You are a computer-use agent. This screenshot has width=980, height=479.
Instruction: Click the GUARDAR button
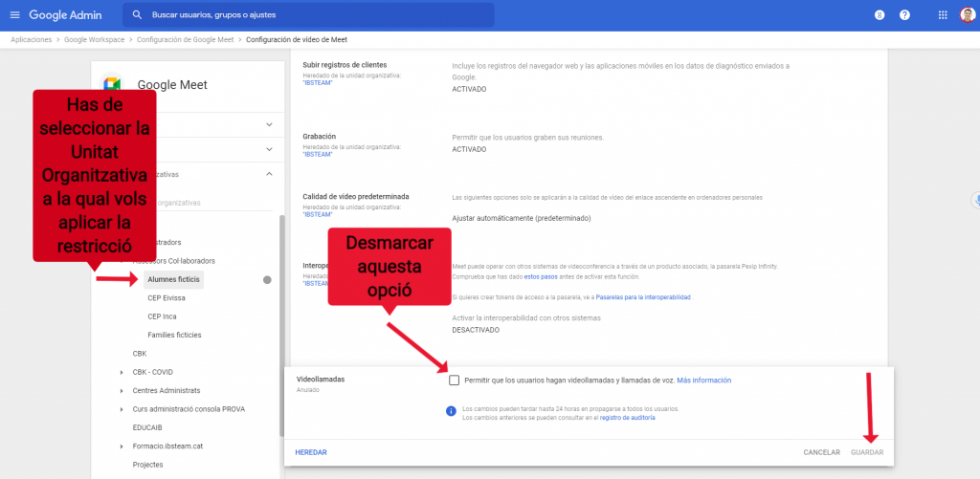tap(867, 452)
